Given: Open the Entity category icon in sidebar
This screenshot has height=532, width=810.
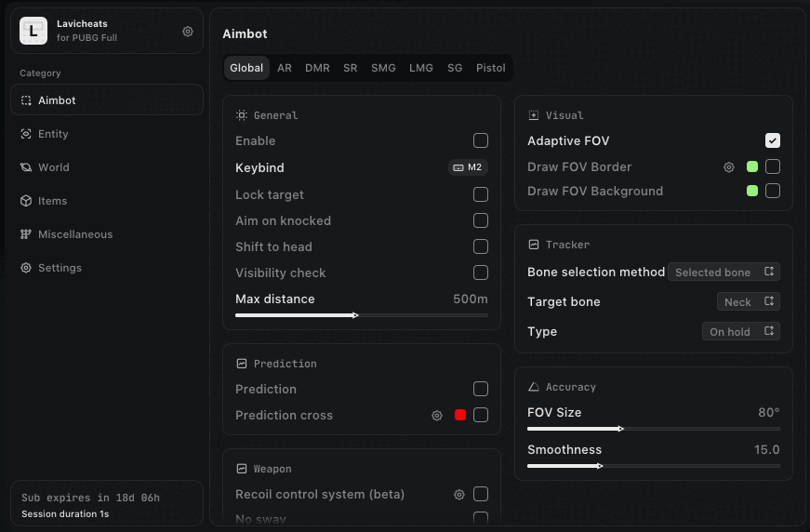Looking at the screenshot, I should pos(26,134).
